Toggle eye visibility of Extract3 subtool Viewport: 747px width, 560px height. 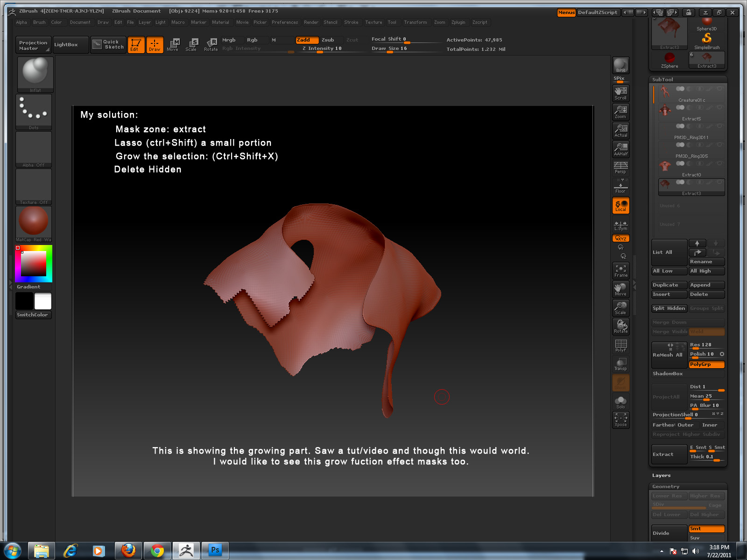(719, 182)
